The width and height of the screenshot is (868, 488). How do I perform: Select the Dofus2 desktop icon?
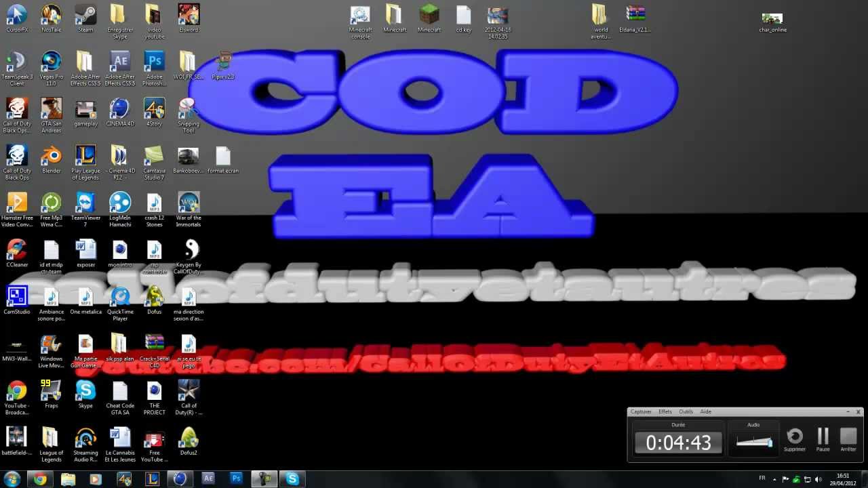pos(189,440)
